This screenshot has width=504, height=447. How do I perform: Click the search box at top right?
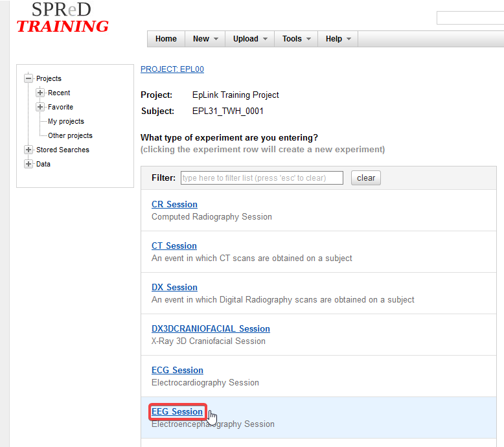(x=470, y=17)
